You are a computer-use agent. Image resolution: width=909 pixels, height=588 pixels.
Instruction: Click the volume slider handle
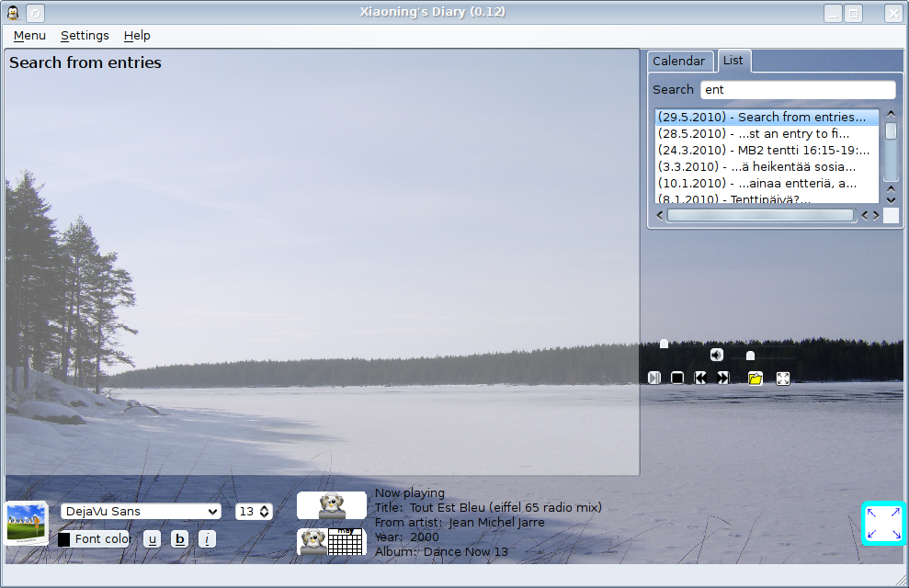750,356
